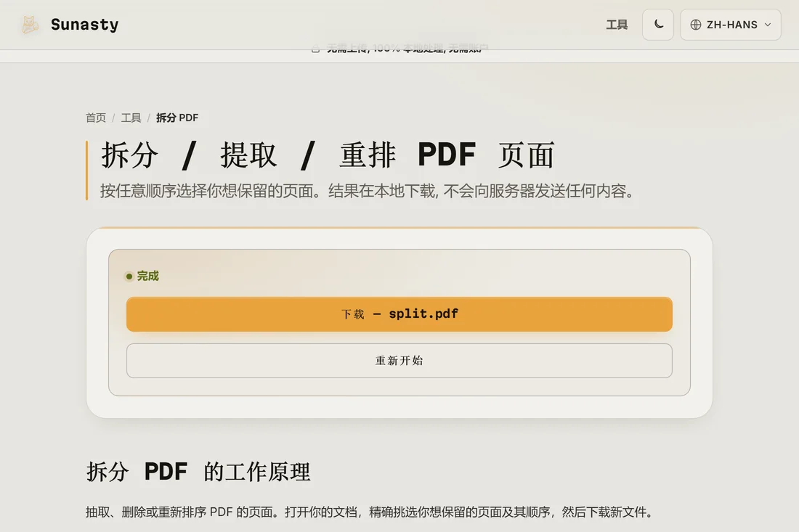Expand the ZH-HANS language dropdown
Screen dimensions: 799x532
pyautogui.click(x=730, y=25)
